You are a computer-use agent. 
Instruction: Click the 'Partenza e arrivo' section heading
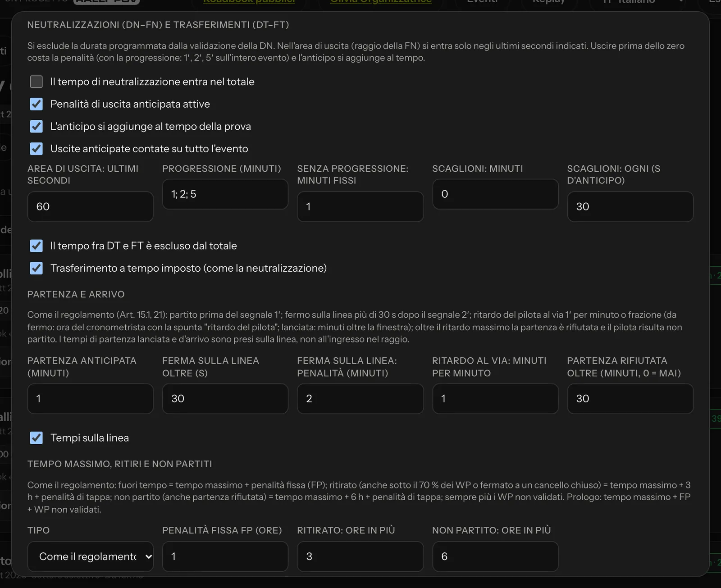pos(76,294)
